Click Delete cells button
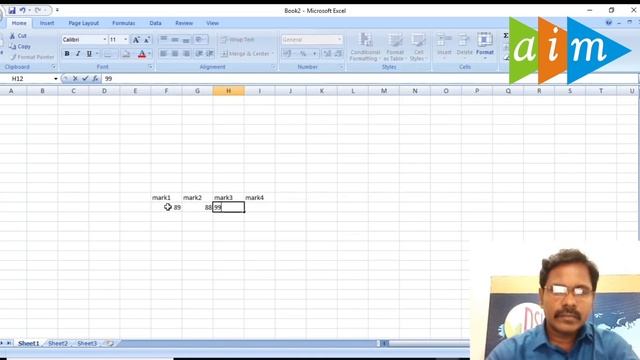640x360 pixels. coord(464,46)
